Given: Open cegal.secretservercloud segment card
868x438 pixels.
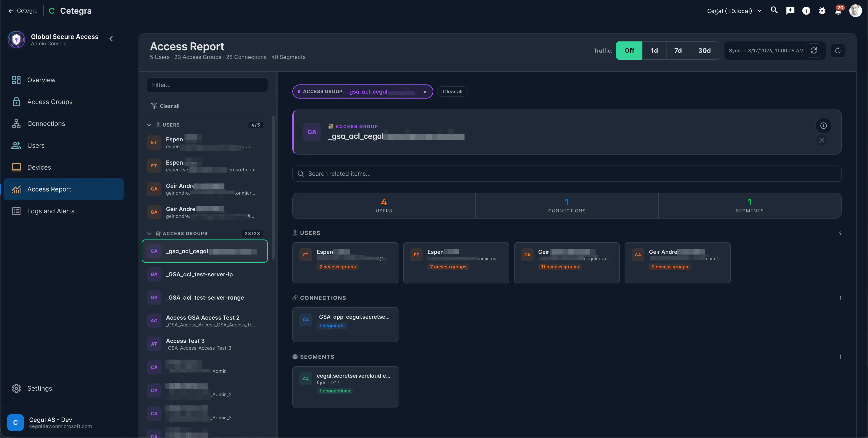Looking at the screenshot, I should coord(345,387).
